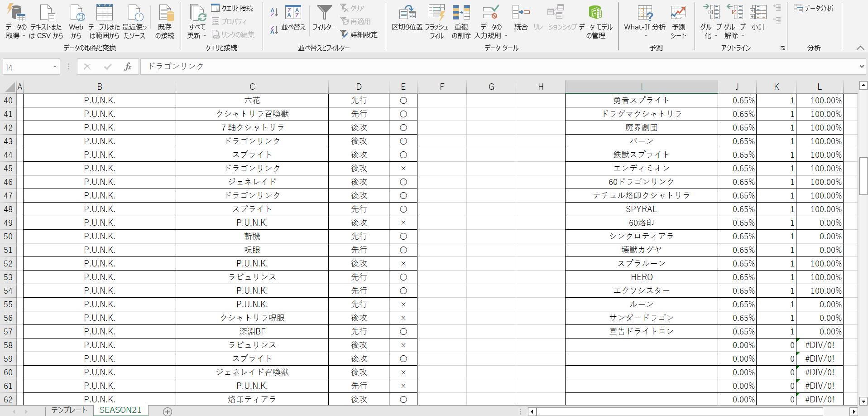
Task: Switch to the テンプレート sheet tab
Action: click(x=69, y=410)
